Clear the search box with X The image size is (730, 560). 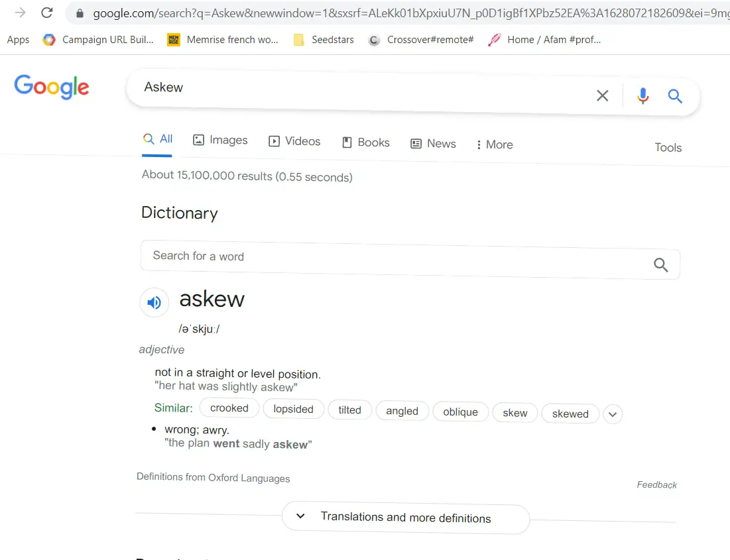[x=603, y=95]
